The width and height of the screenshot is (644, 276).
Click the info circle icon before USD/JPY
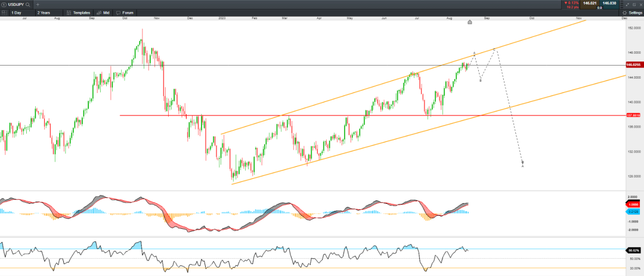click(4, 4)
